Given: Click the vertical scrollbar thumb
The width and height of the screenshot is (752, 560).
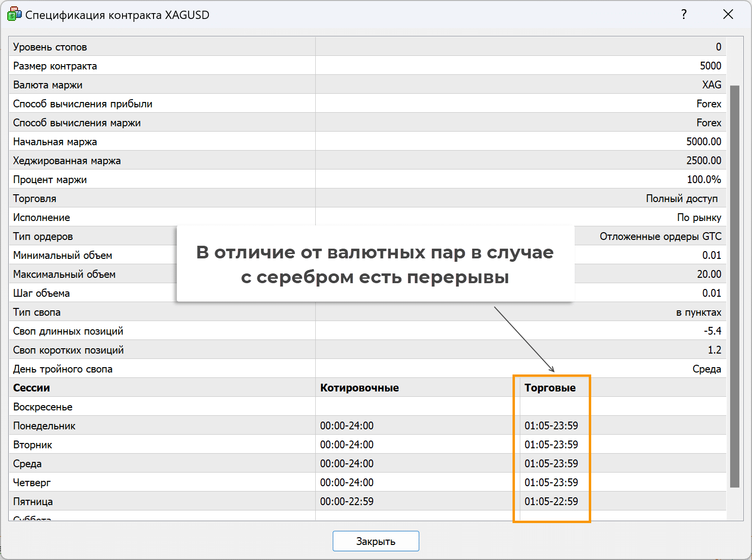Looking at the screenshot, I should [x=735, y=286].
